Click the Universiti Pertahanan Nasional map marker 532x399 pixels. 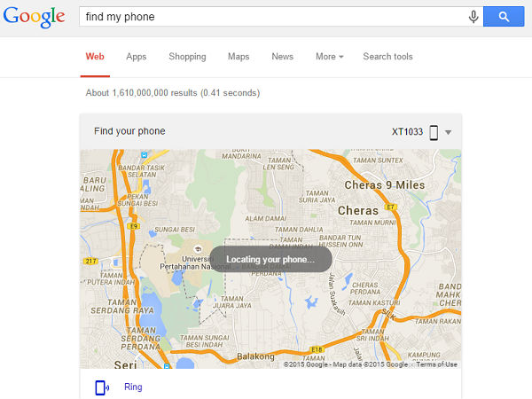(198, 249)
